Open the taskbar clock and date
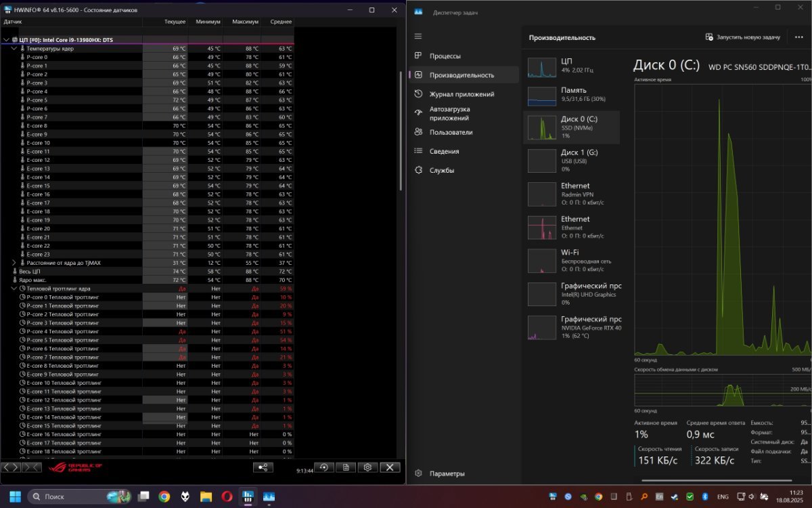 [x=791, y=496]
